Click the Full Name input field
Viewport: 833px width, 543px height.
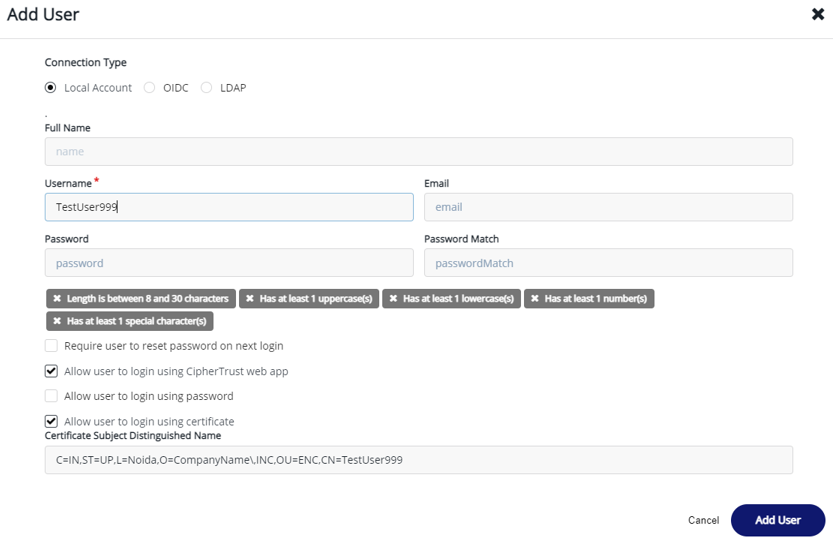(418, 152)
